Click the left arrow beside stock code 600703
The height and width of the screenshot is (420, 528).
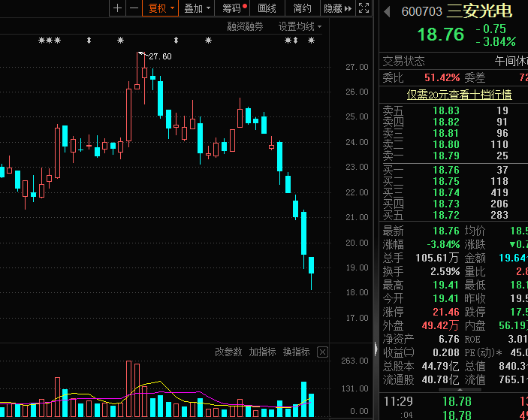[388, 12]
